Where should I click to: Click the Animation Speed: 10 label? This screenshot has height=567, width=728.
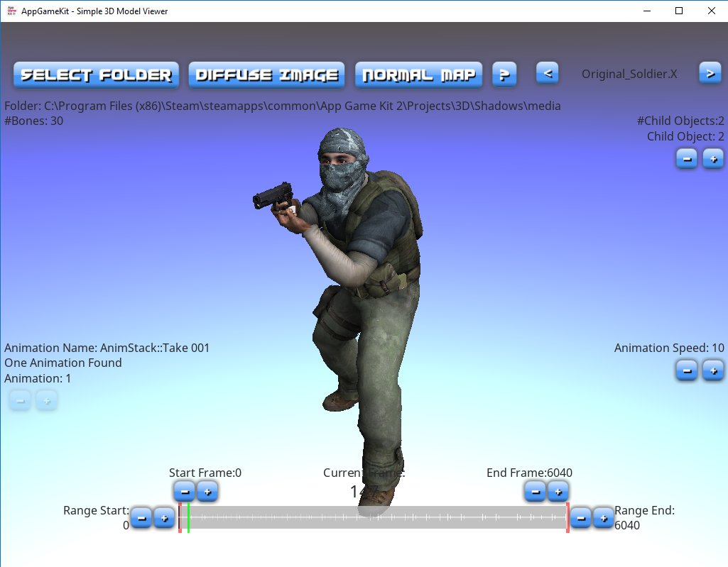[669, 348]
